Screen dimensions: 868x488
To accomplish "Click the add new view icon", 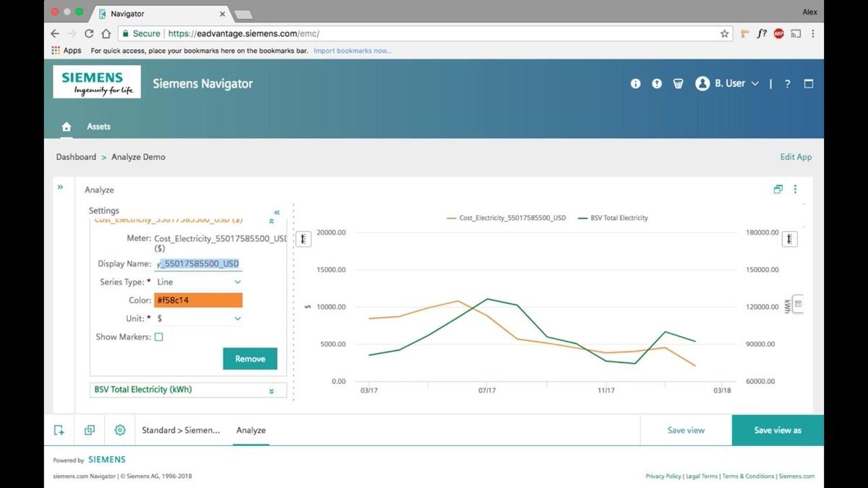I will (x=59, y=430).
